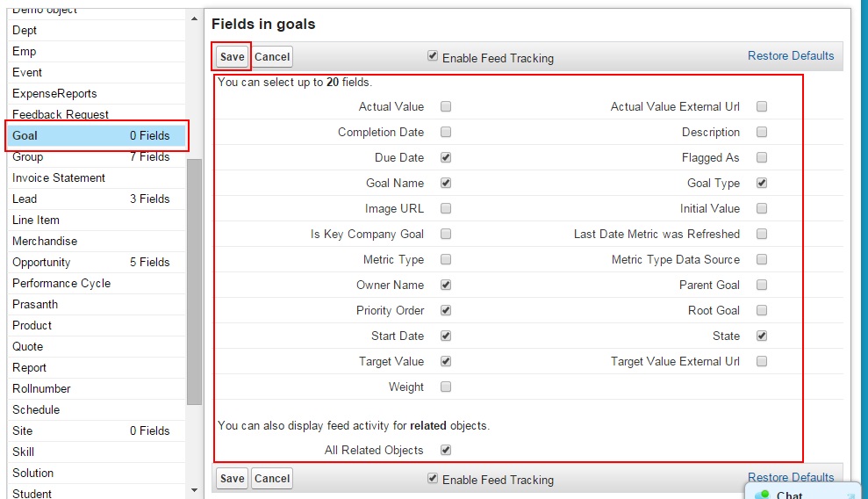Viewport: 868px width, 499px height.
Task: Click the top Save button
Action: click(232, 56)
